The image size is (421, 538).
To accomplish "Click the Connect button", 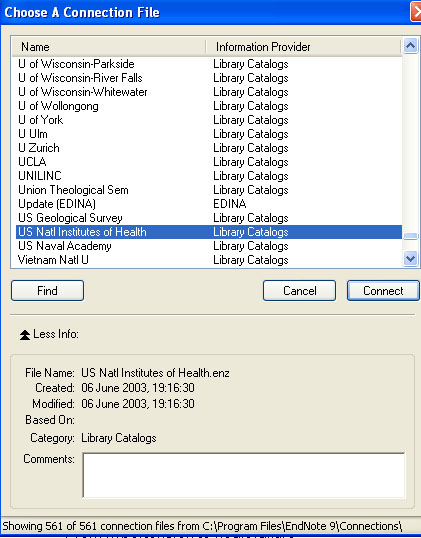I will click(x=383, y=291).
